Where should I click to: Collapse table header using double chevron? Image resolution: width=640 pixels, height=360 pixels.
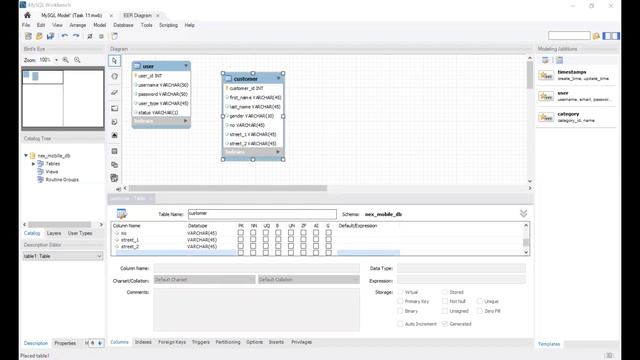pos(524,213)
